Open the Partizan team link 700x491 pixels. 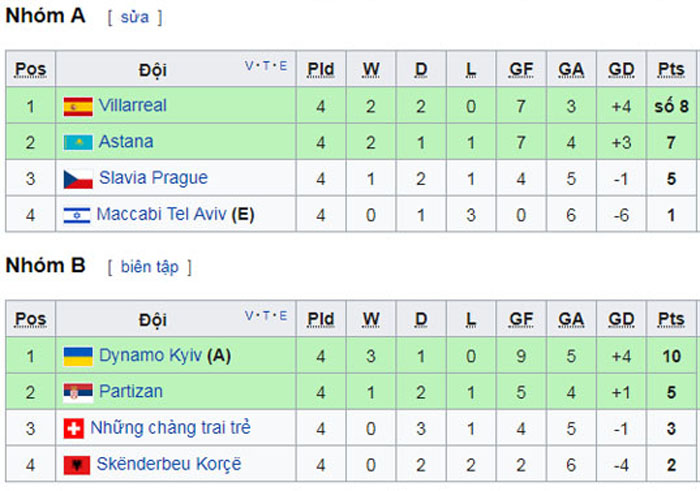coord(131,391)
